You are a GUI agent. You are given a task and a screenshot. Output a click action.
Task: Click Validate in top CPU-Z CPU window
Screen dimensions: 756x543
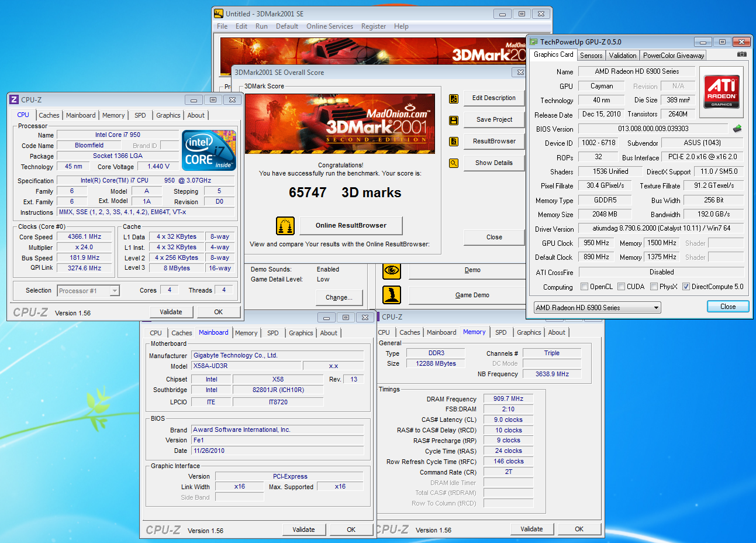point(171,312)
